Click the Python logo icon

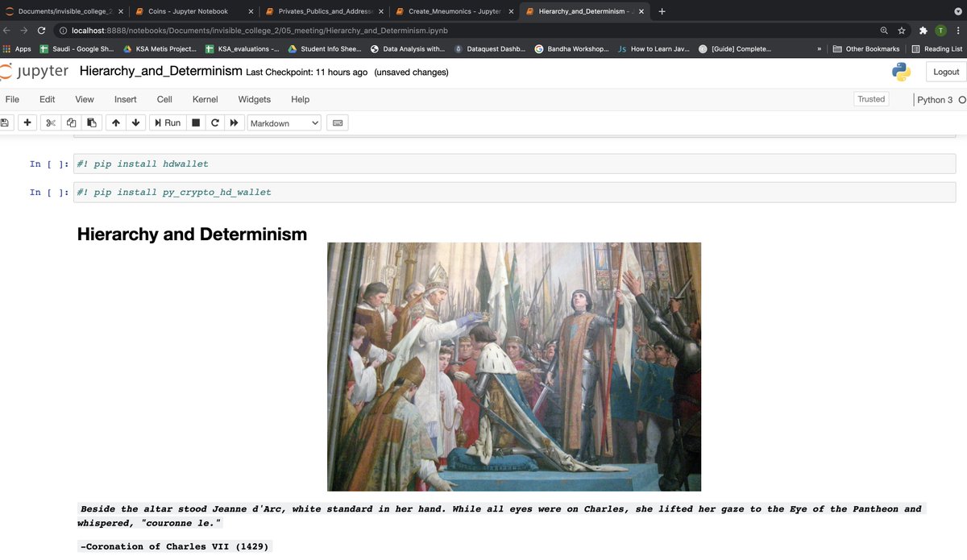coord(901,72)
